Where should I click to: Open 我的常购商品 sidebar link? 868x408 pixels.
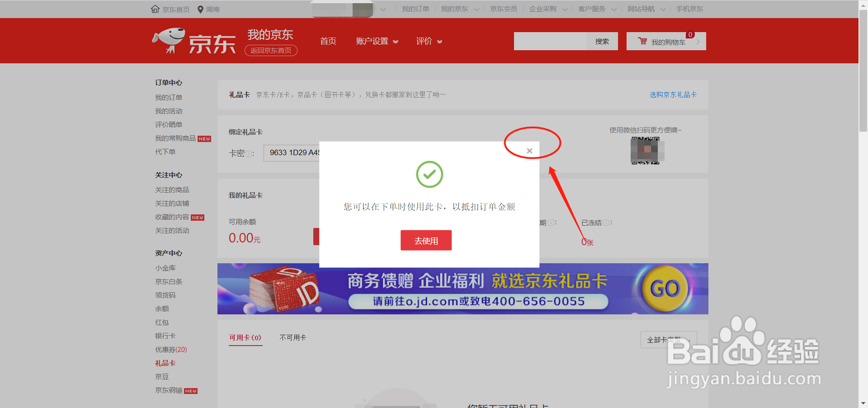(175, 138)
